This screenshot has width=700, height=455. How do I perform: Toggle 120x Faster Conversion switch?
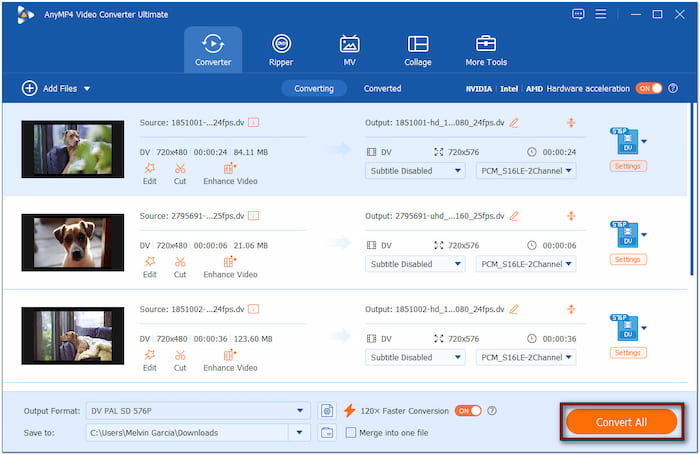(468, 411)
